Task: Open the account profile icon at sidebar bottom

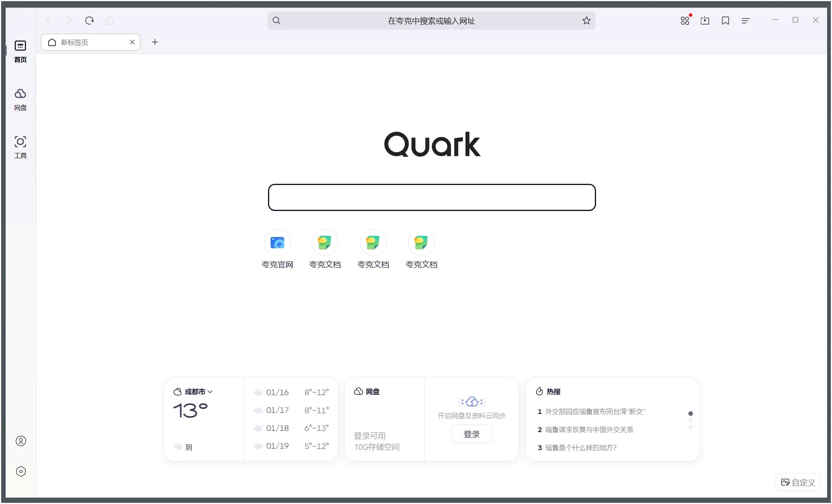Action: (20, 441)
